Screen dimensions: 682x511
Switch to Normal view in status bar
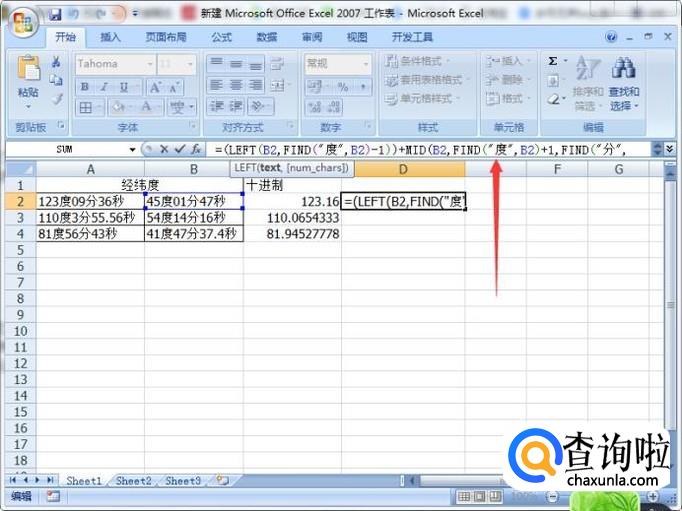tap(464, 496)
